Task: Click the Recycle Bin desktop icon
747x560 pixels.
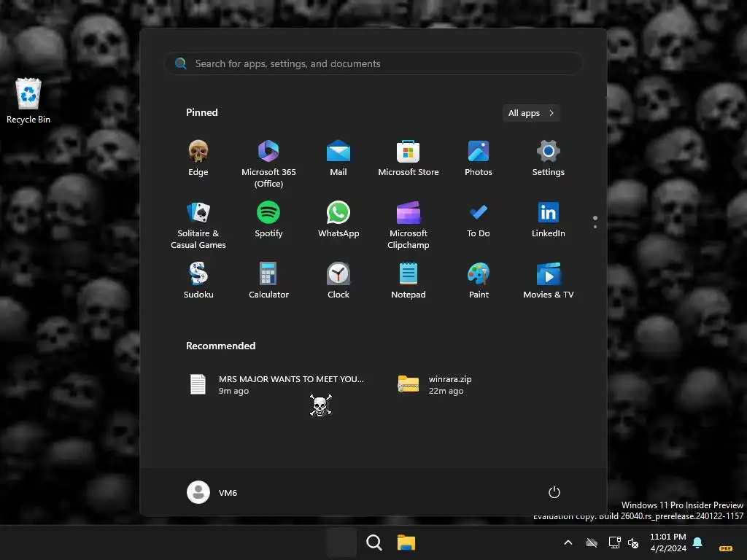Action: (28, 101)
